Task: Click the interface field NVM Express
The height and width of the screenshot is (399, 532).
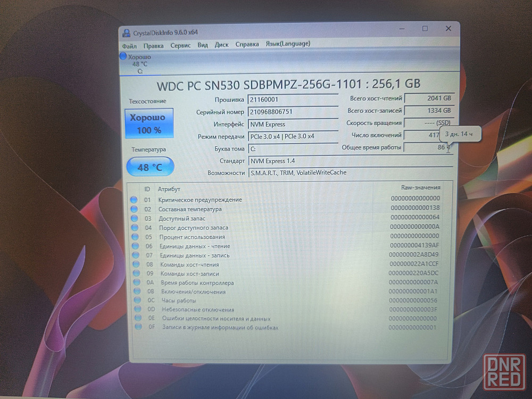Action: tap(293, 124)
